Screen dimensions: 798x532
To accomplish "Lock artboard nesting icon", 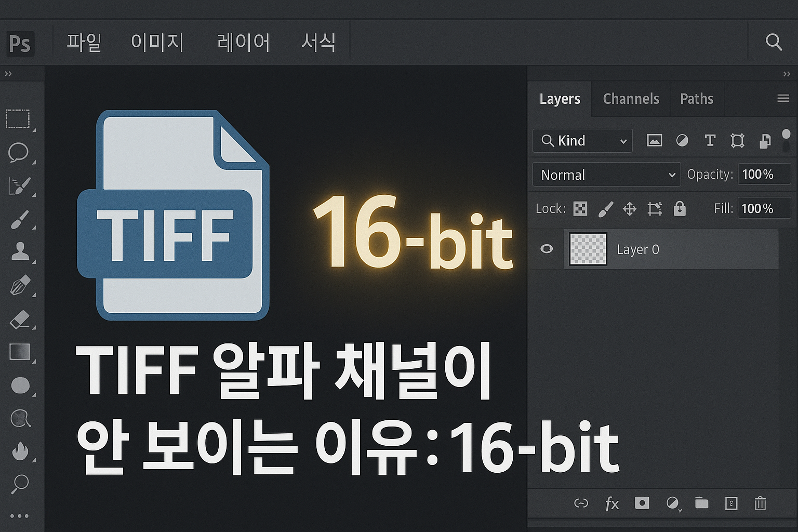I will pyautogui.click(x=655, y=209).
